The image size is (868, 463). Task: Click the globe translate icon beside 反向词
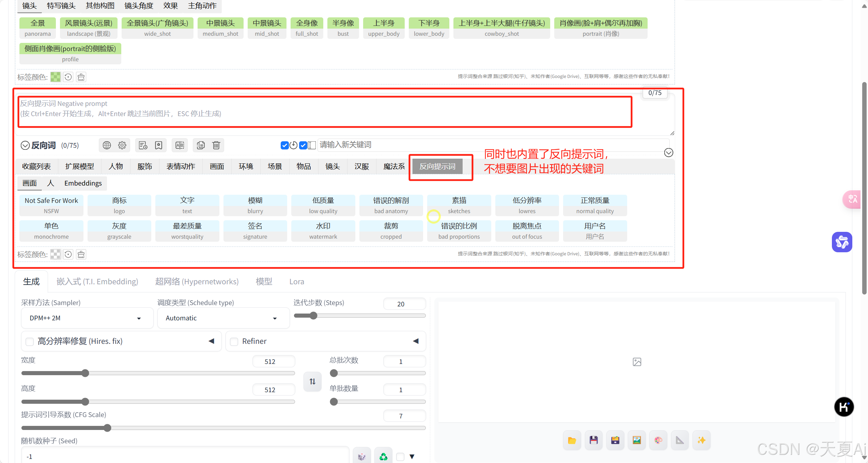coord(107,145)
